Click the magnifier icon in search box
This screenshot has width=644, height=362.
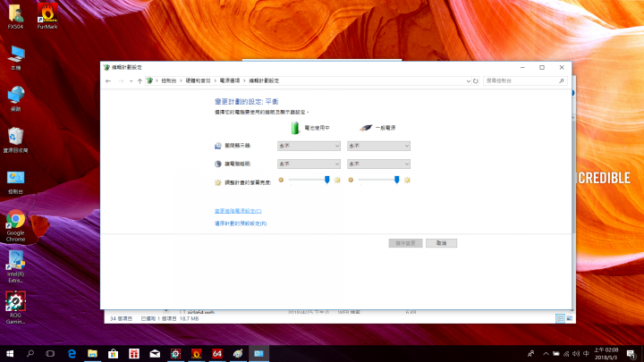coord(562,80)
